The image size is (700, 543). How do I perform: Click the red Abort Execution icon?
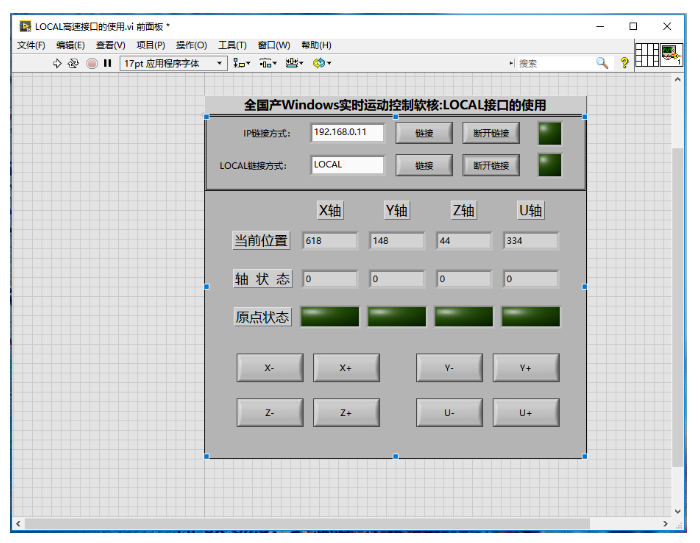click(92, 63)
